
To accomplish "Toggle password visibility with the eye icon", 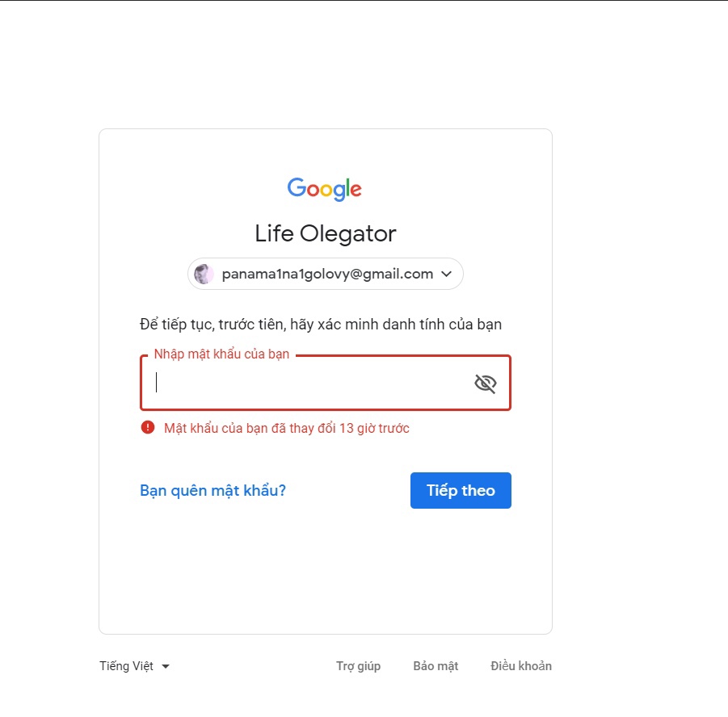I will point(485,384).
